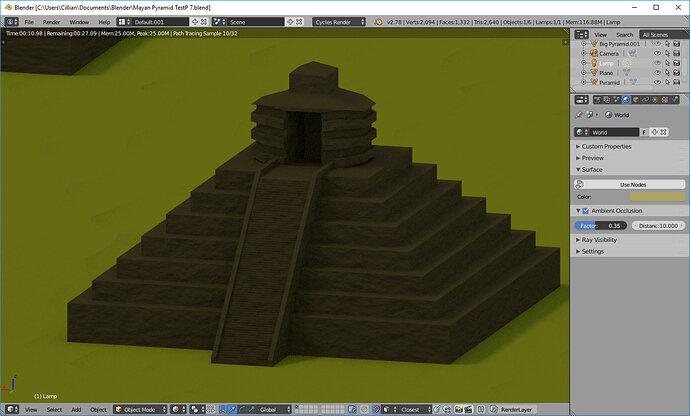The image size is (690, 416).
Task: Open the Info editor type selector
Action: click(x=11, y=22)
